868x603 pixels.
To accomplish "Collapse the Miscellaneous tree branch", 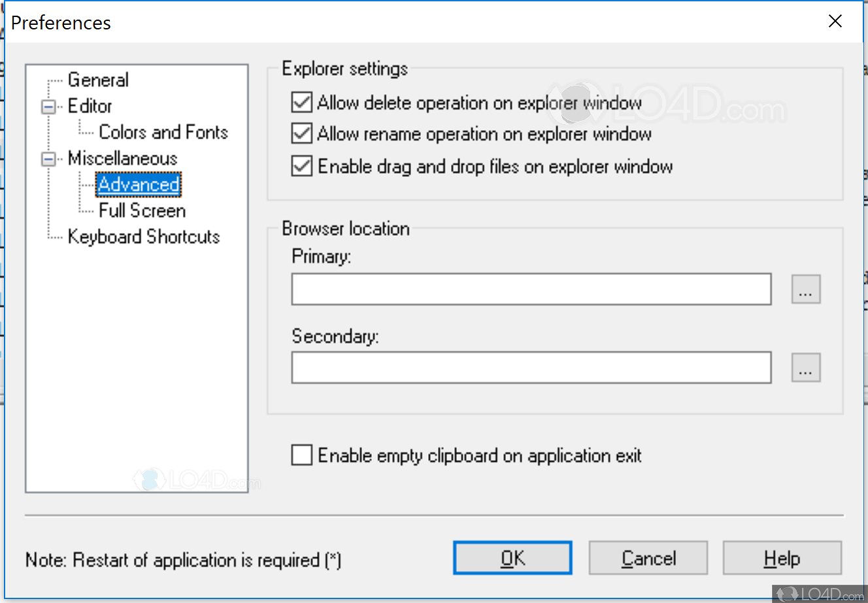I will coord(48,158).
